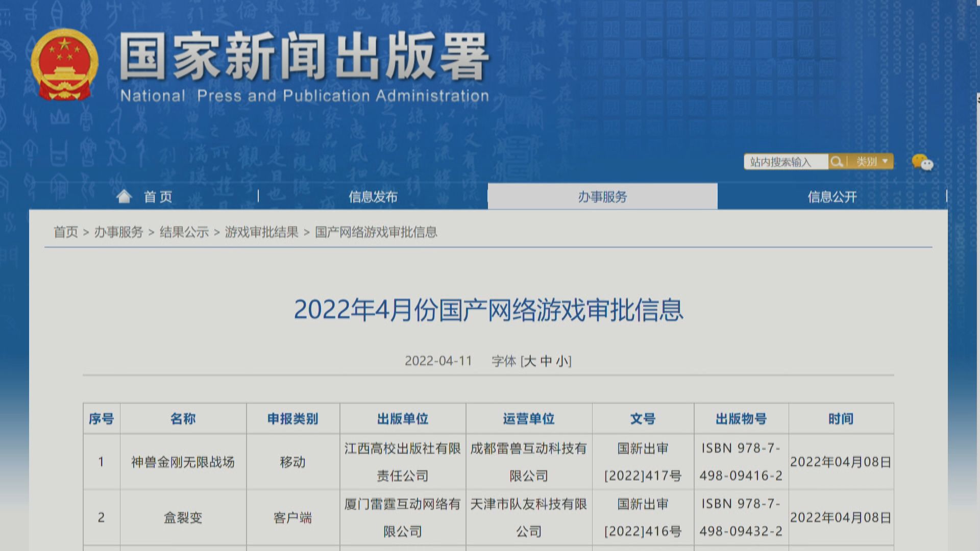Open the 信息发布 navigation tab
This screenshot has height=551, width=980.
[x=373, y=197]
